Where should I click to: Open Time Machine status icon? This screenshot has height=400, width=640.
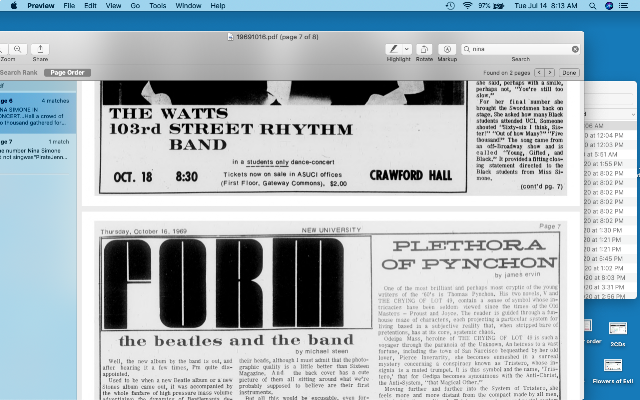(x=450, y=6)
